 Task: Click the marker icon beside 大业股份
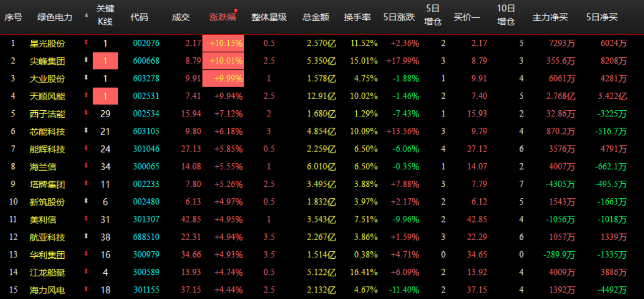click(86, 78)
